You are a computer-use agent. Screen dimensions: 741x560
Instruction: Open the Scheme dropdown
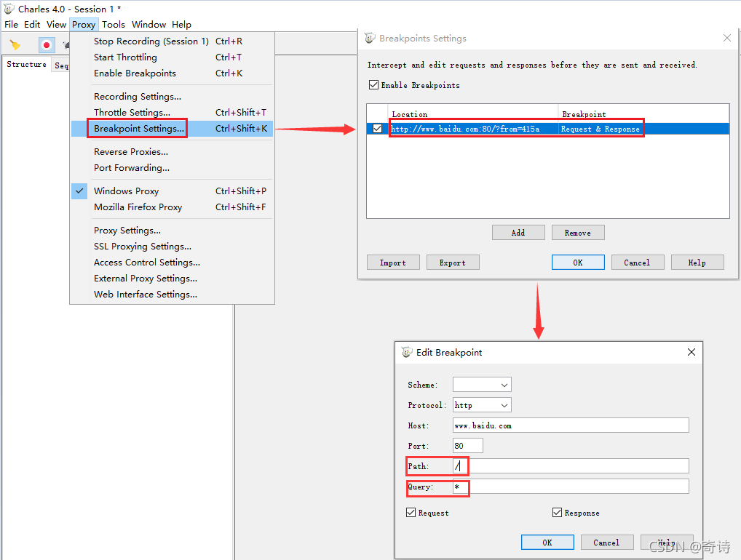[482, 385]
